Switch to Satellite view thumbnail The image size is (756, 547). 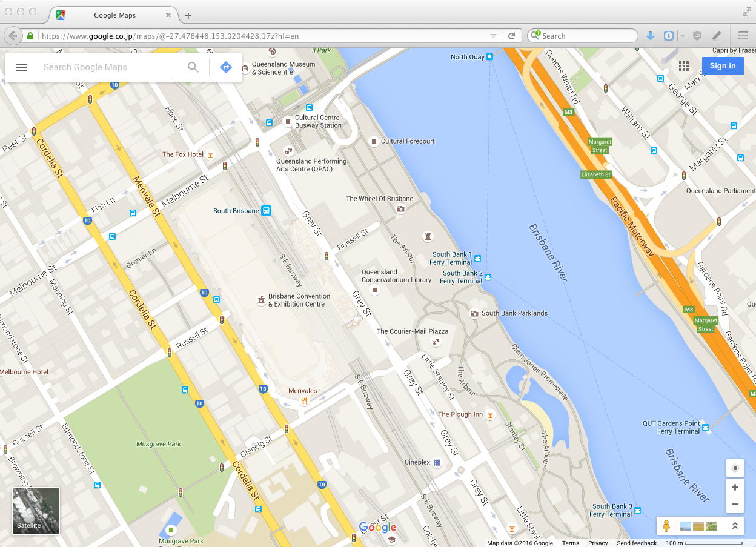pyautogui.click(x=36, y=511)
